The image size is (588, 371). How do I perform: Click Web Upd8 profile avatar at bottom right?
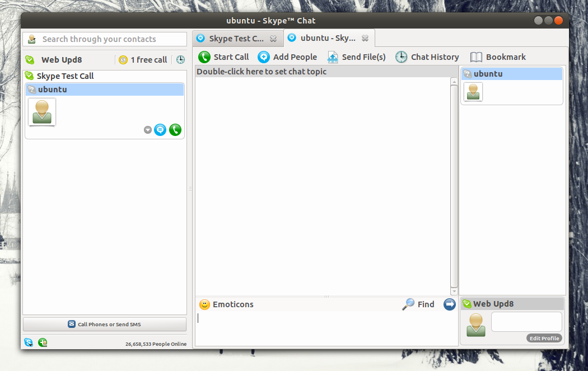pyautogui.click(x=476, y=325)
